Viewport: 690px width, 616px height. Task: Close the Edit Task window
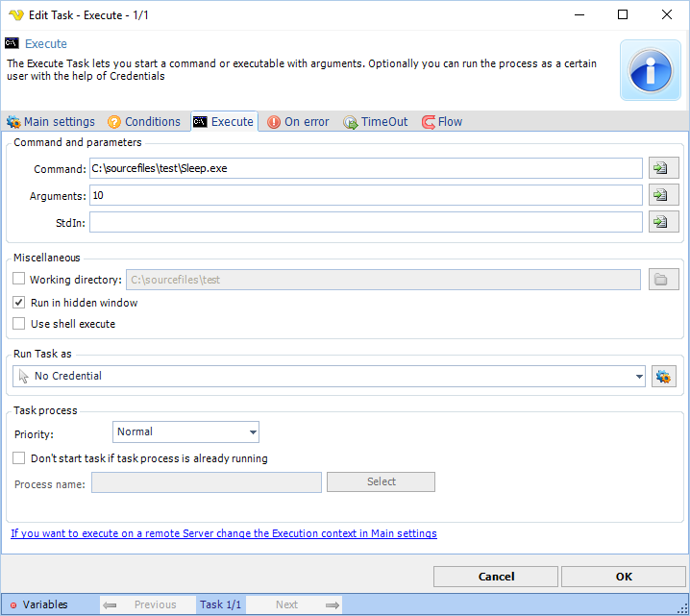(x=667, y=15)
